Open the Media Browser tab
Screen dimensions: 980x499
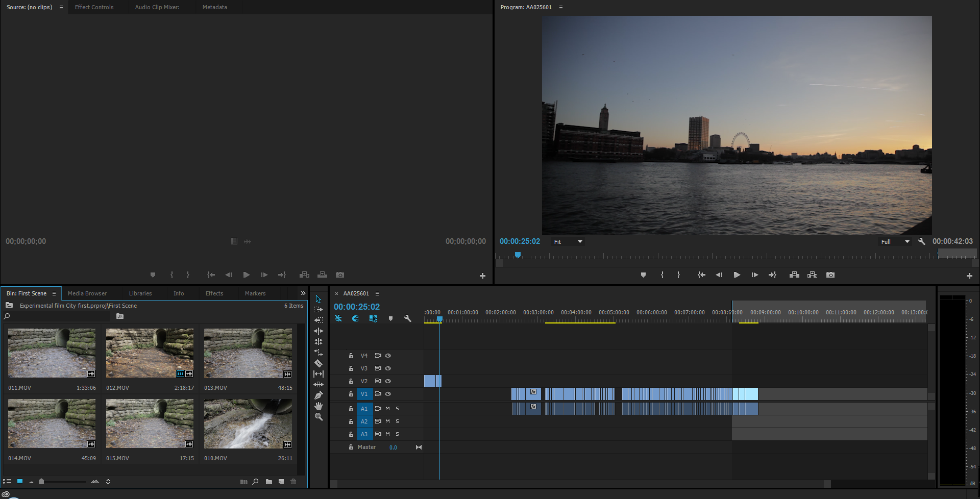tap(87, 293)
